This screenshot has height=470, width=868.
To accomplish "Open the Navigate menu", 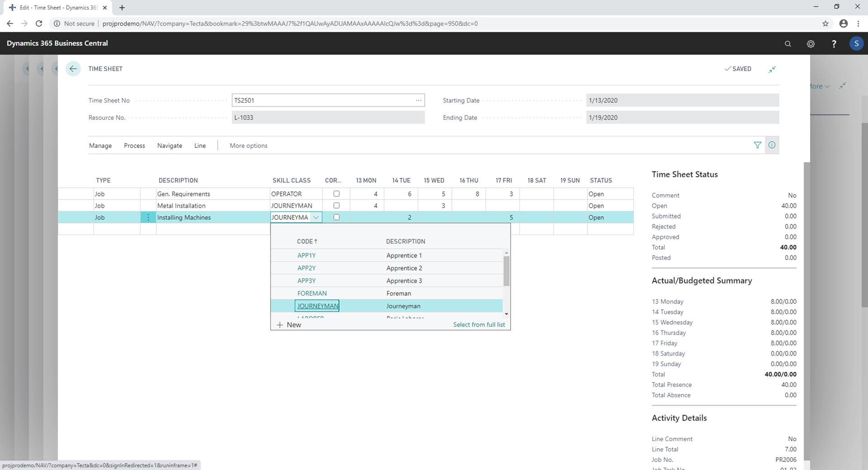I will pyautogui.click(x=169, y=145).
